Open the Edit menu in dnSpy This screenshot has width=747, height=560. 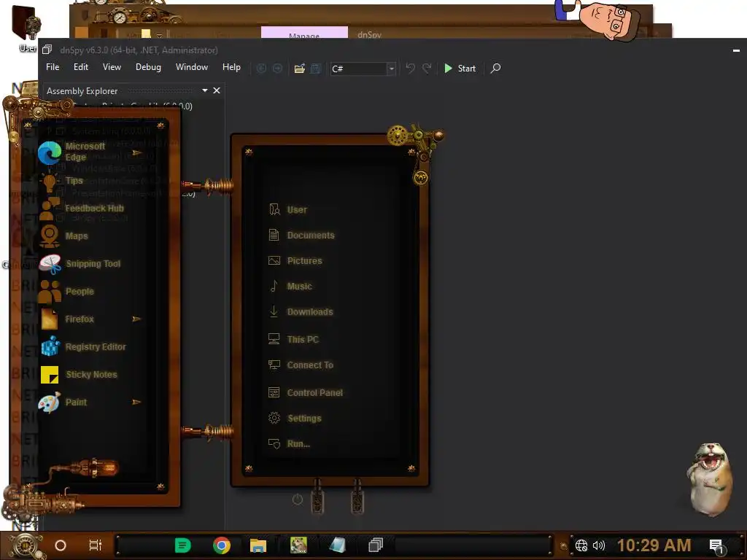[x=80, y=67]
